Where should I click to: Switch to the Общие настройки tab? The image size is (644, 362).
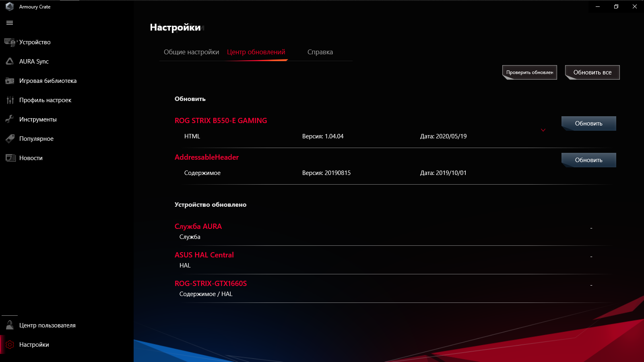pos(191,52)
